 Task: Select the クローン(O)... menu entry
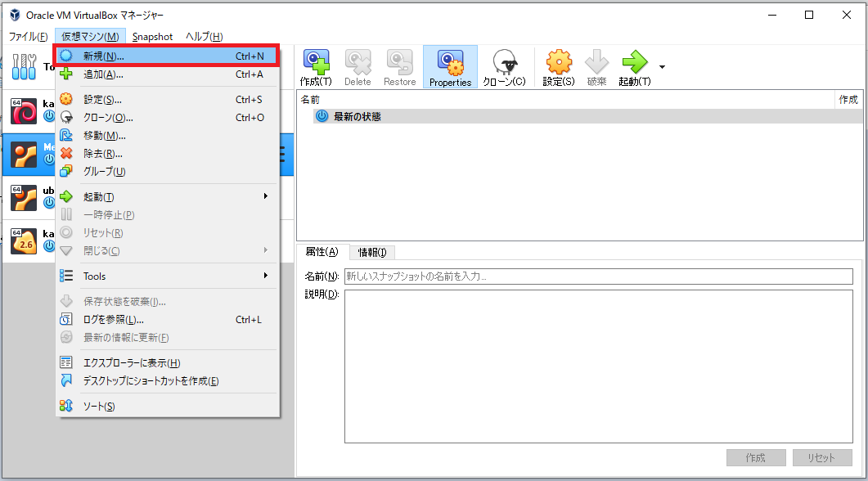(167, 117)
